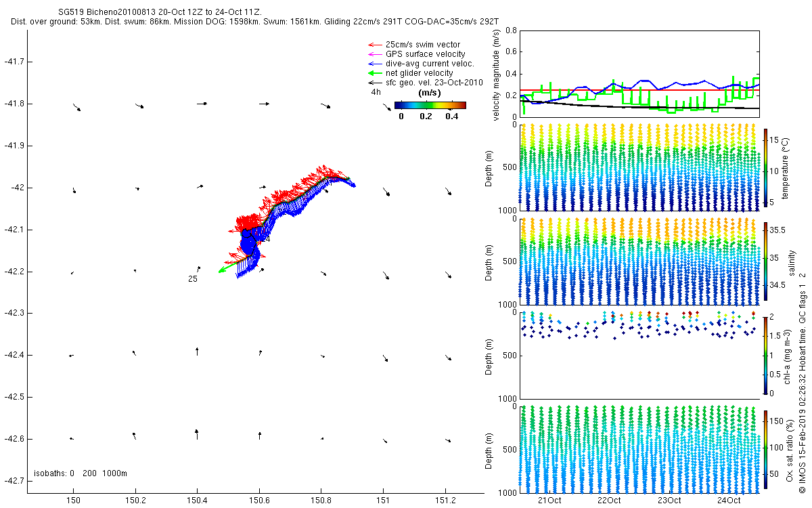Click the 'velocity magnitude (m/s)' axis label
Viewport: 812px width, 508px height.
497,74
